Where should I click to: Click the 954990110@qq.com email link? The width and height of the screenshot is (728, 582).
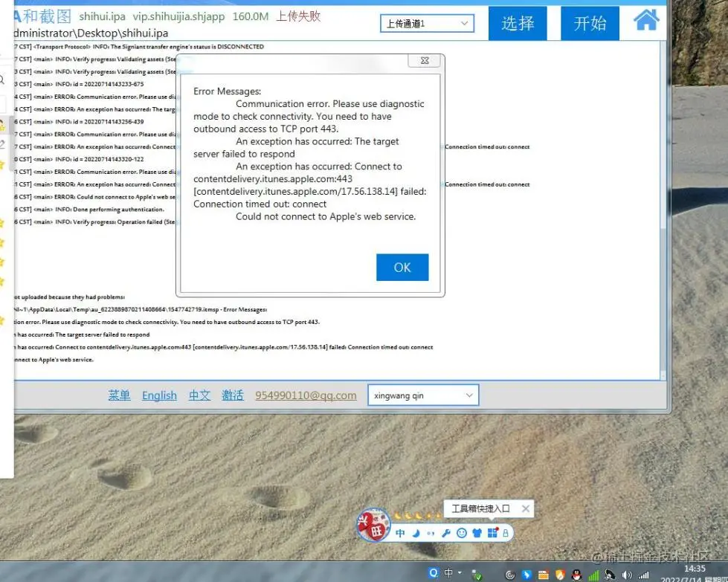pyautogui.click(x=306, y=395)
